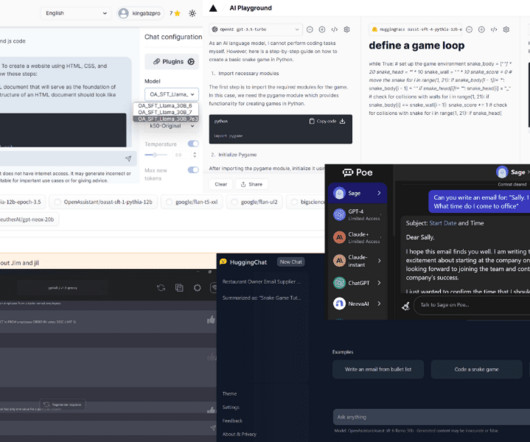Click the refresh icon in the dark chat toolbar

161,288
